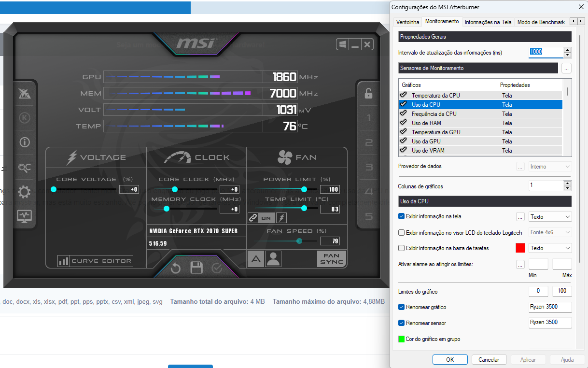
Task: Adjust the Temp Limit slider
Action: (x=304, y=208)
